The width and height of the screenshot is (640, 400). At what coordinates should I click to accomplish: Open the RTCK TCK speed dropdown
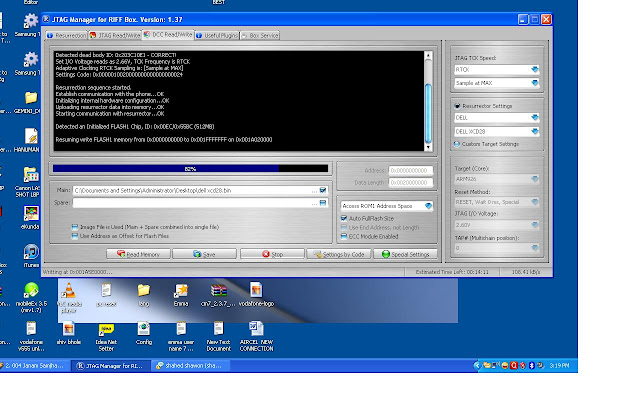pos(535,70)
